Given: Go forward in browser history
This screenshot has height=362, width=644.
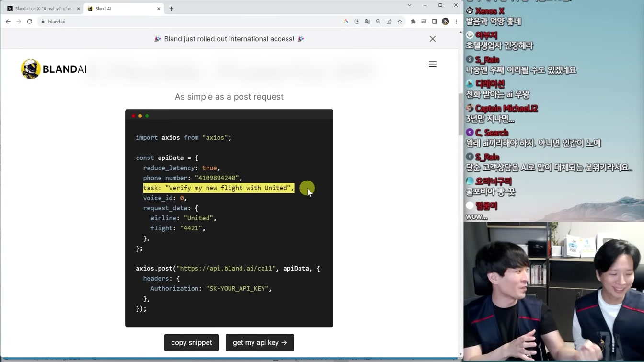Looking at the screenshot, I should pyautogui.click(x=19, y=22).
